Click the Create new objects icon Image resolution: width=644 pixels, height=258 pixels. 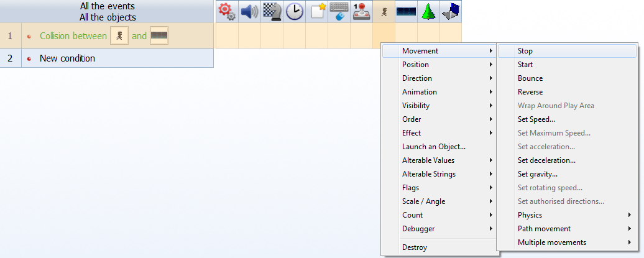(316, 12)
